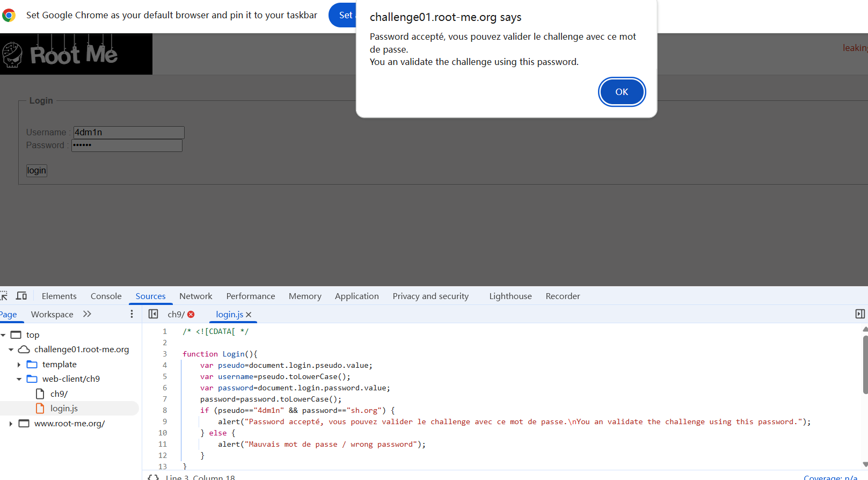This screenshot has height=480, width=868.
Task: Collapse the top frame tree node
Action: coord(3,335)
